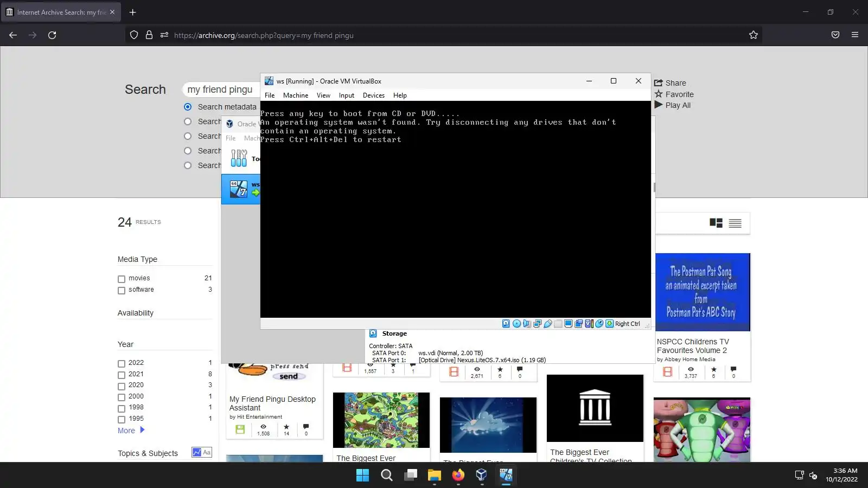This screenshot has width=868, height=488.
Task: Reload the archive.org page
Action: click(52, 35)
